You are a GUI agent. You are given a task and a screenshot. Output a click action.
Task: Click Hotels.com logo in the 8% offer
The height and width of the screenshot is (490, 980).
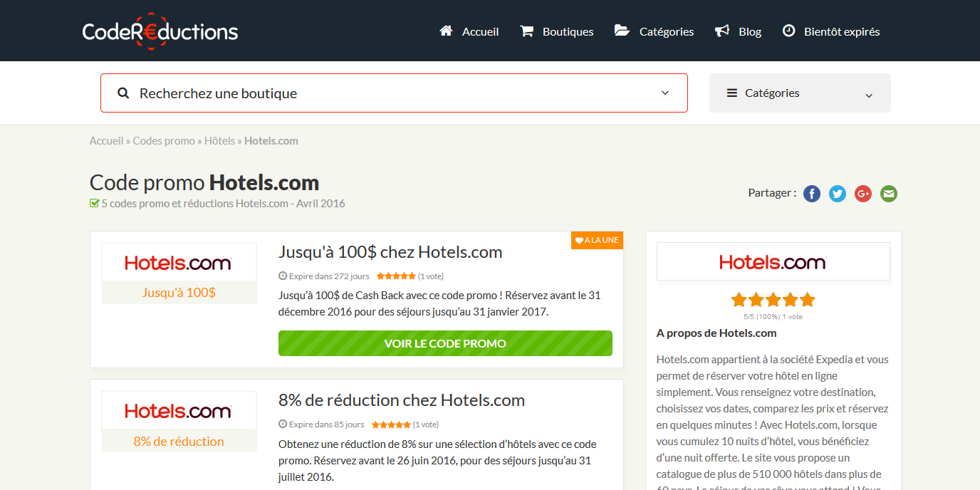coord(179,411)
